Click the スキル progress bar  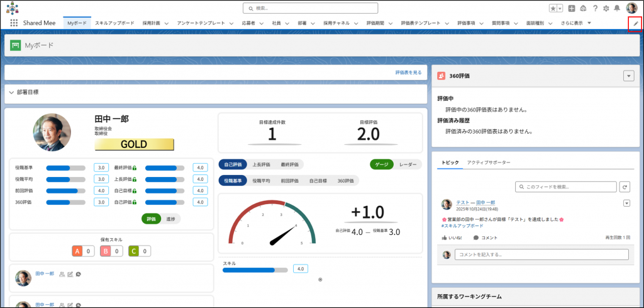tap(255, 270)
